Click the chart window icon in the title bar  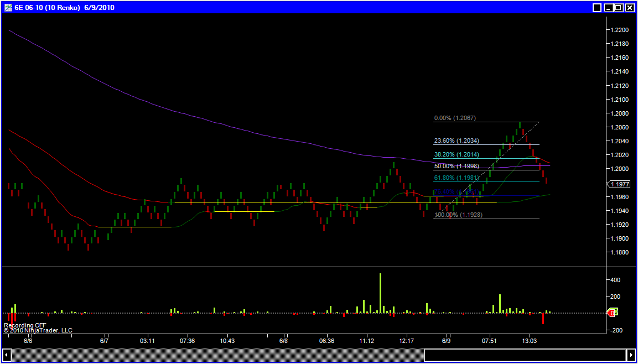pyautogui.click(x=8, y=7)
